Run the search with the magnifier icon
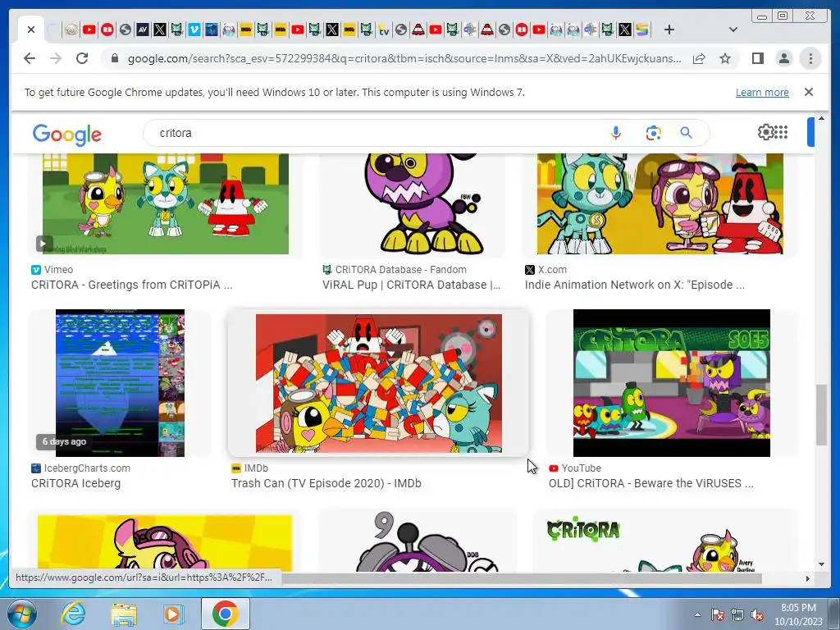Screen dimensions: 840x630 [687, 132]
